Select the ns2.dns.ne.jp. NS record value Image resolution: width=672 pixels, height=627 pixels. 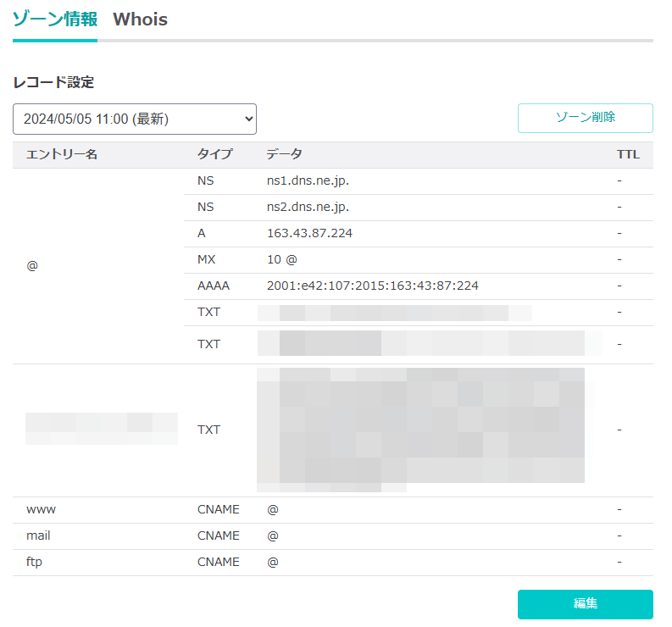tap(308, 208)
